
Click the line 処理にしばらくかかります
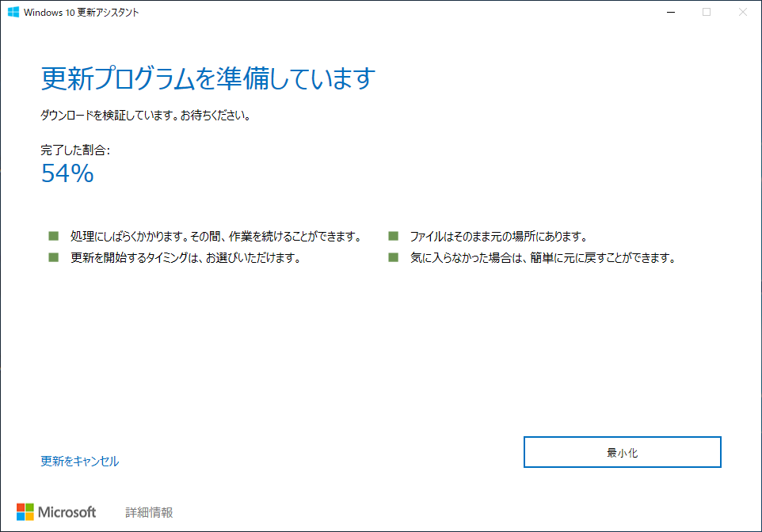pos(217,237)
